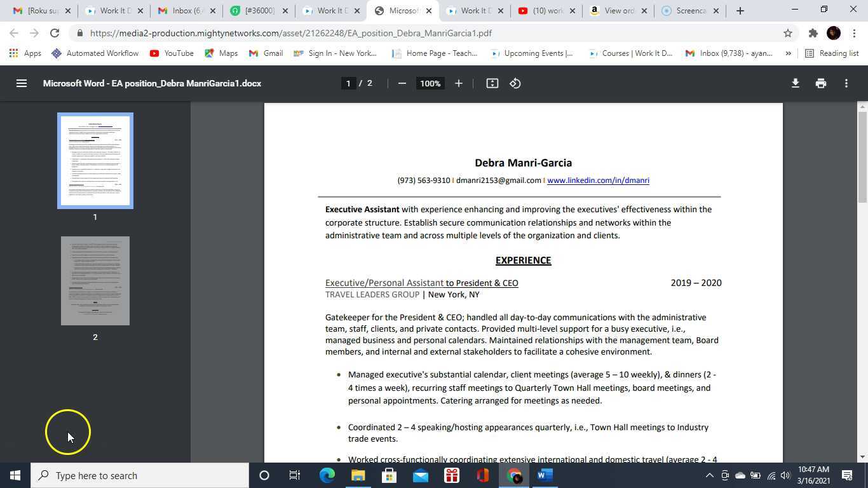
Task: Bookmark the page using the star icon
Action: click(x=788, y=32)
